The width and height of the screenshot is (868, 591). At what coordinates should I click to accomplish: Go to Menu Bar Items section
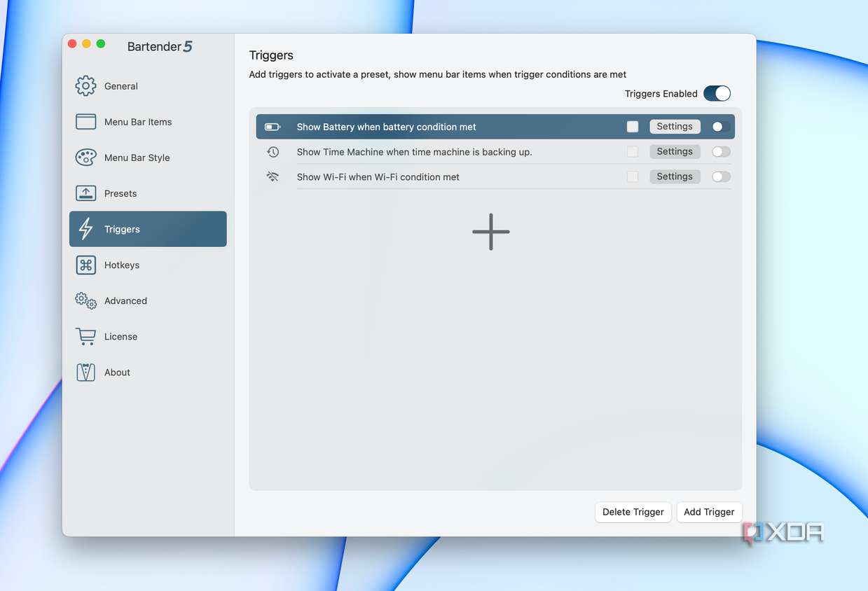(x=138, y=122)
